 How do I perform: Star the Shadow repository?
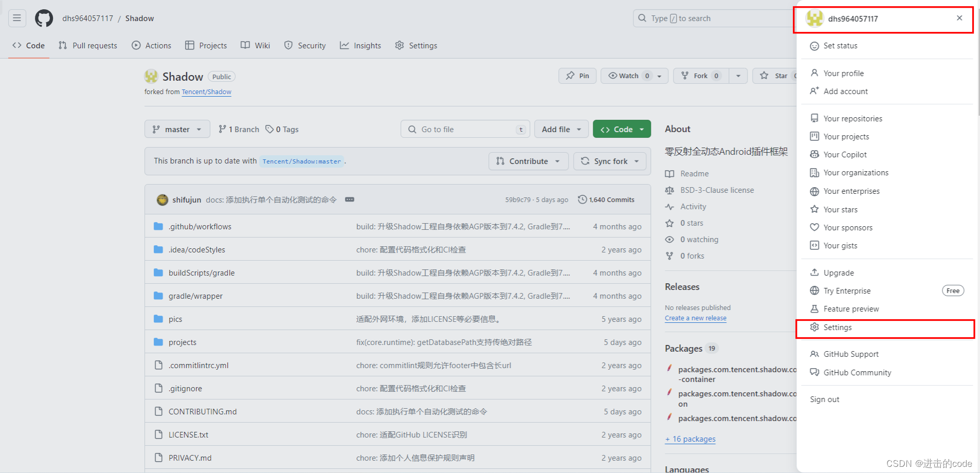(x=775, y=76)
